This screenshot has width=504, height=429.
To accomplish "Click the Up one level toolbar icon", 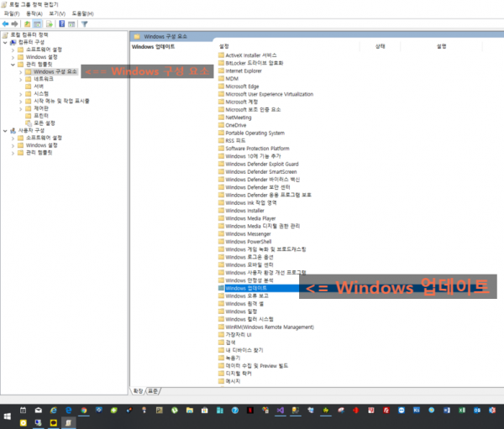I will tap(28, 24).
